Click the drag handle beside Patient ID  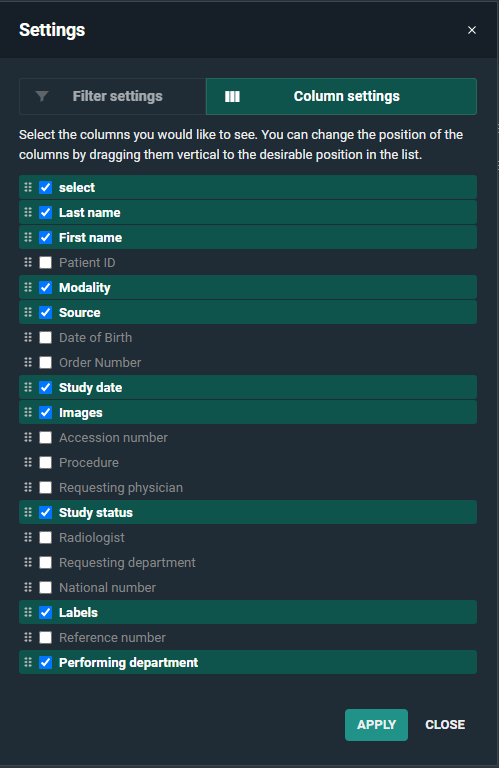(28, 262)
